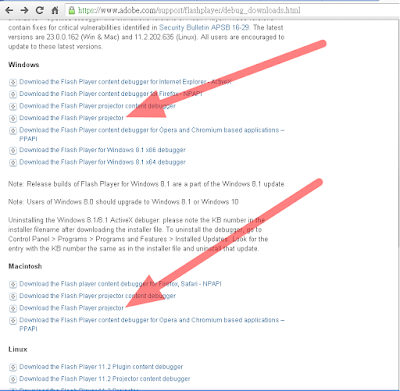Click download icon beside Internet Explorer ActiveX link
The height and width of the screenshot is (391, 400).
13,82
